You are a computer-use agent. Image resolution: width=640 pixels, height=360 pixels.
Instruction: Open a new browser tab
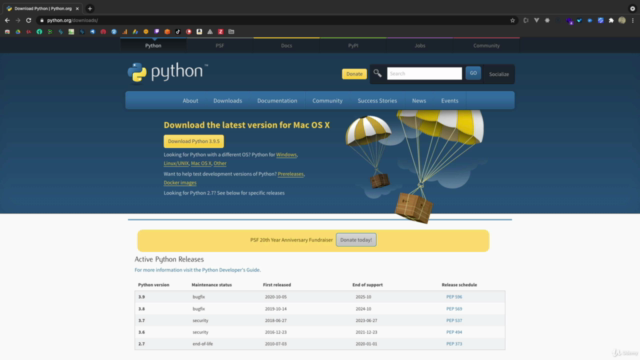(x=90, y=9)
